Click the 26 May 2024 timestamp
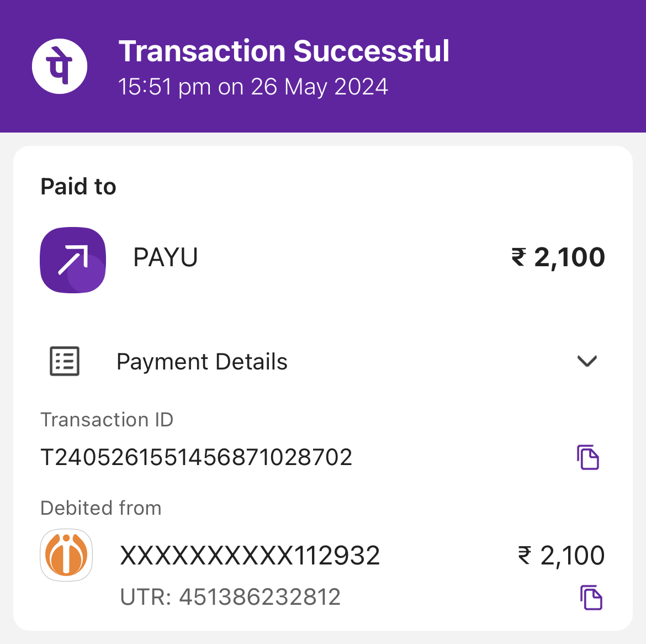This screenshot has height=644, width=646. 253,87
